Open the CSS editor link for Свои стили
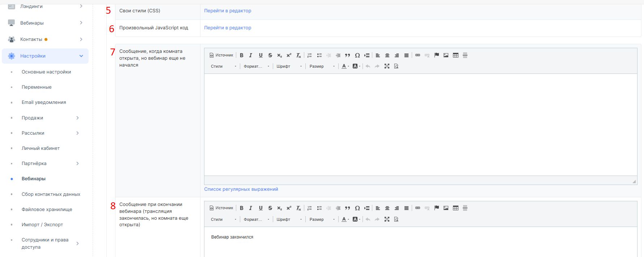This screenshot has height=257, width=644. [228, 11]
